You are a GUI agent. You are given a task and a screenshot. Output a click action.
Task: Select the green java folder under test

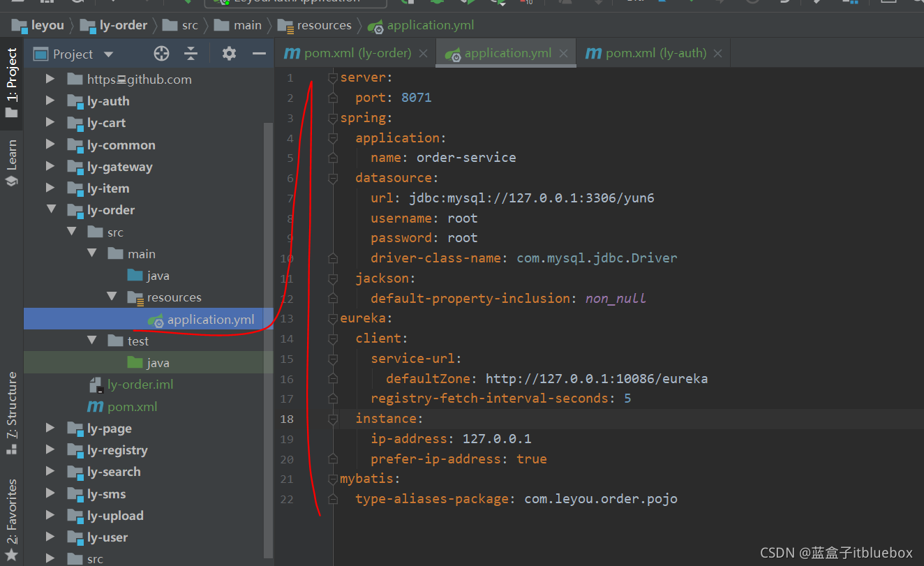pos(158,363)
